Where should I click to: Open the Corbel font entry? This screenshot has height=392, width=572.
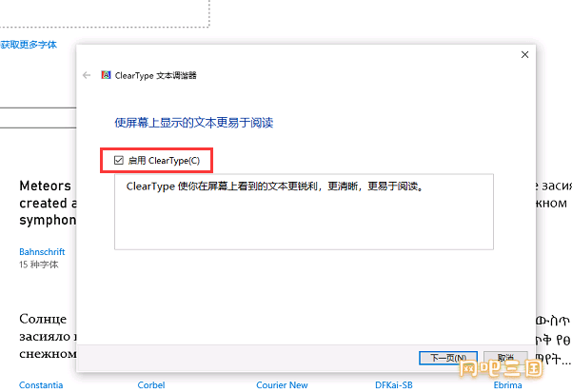151,385
